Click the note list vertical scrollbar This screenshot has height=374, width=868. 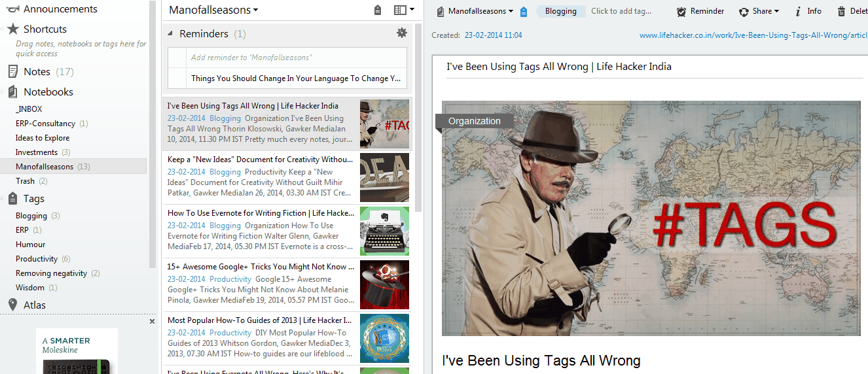click(x=418, y=118)
